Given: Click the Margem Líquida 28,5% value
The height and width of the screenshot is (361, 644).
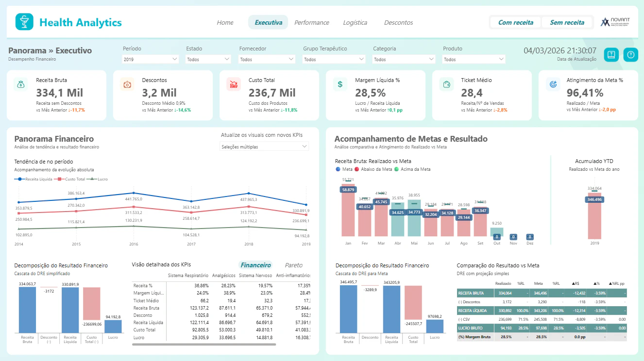Looking at the screenshot, I should point(370,93).
